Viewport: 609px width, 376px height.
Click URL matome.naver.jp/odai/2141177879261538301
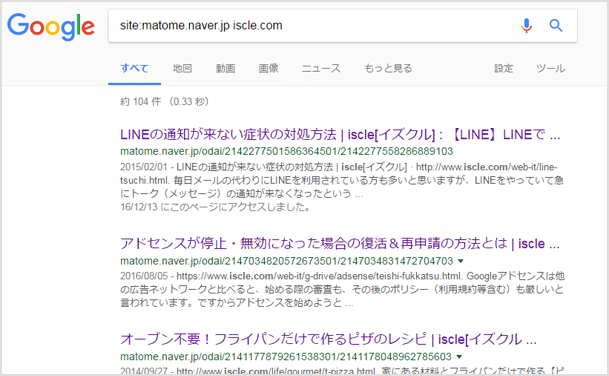click(x=286, y=357)
